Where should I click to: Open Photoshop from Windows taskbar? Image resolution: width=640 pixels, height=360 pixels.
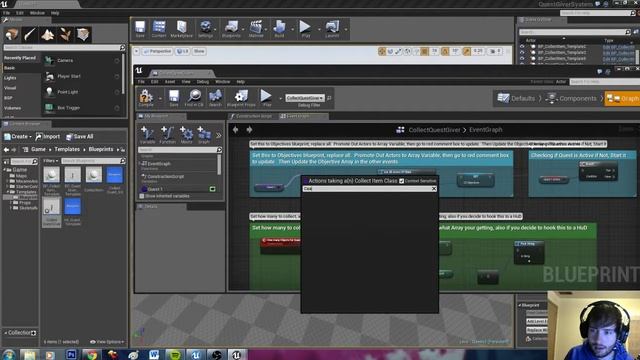[x=71, y=355]
